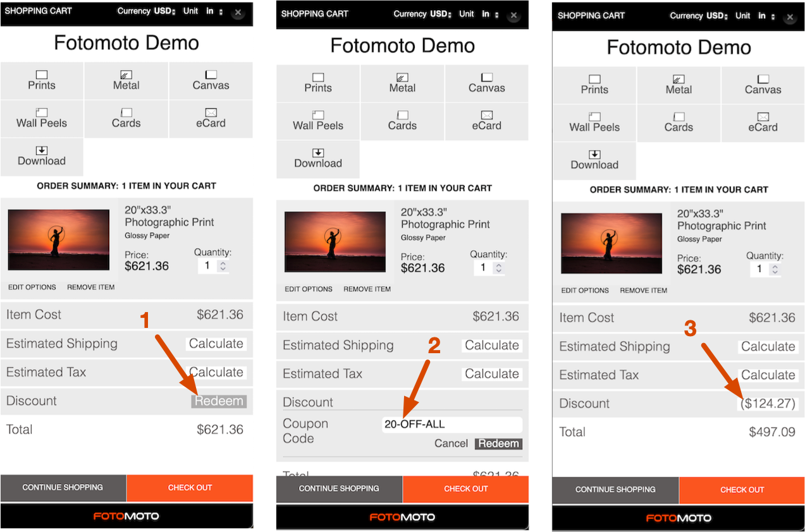Viewport: 805px width, 532px height.
Task: Open Unit 'in' dropdown in right cart
Action: [x=766, y=16]
